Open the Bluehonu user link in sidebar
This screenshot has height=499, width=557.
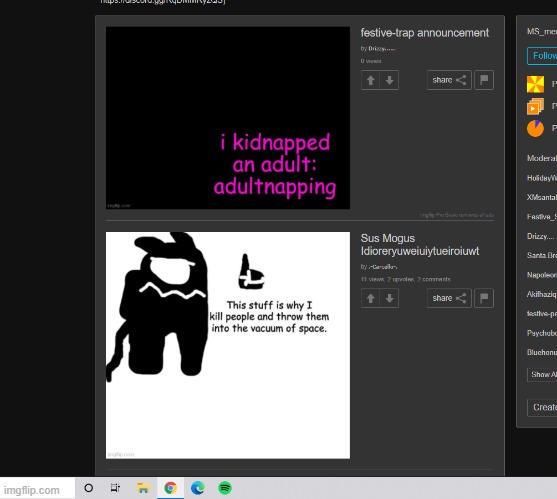pos(542,352)
